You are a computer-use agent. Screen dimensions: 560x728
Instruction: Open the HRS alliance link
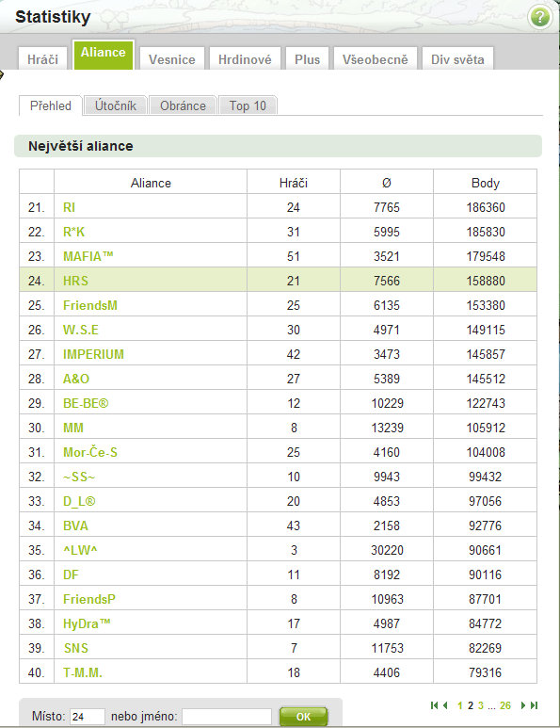(75, 281)
